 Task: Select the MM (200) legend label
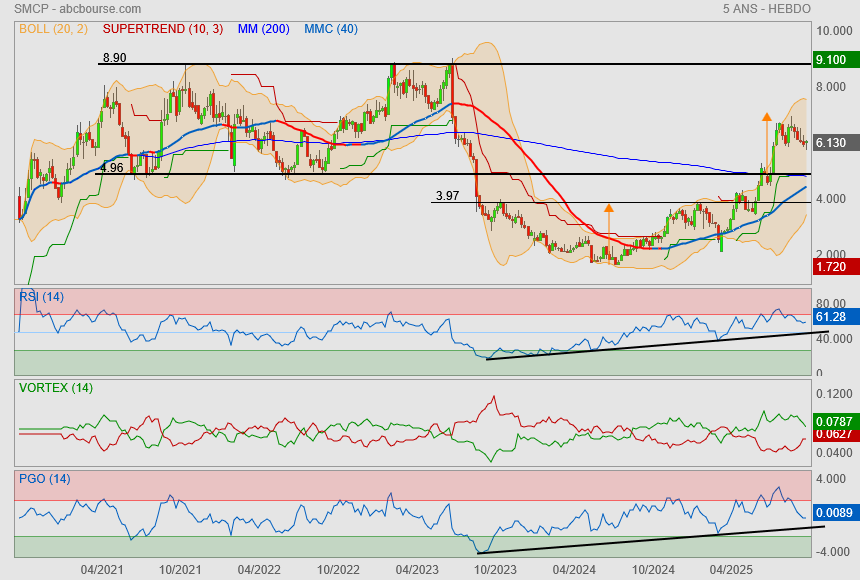pyautogui.click(x=263, y=29)
